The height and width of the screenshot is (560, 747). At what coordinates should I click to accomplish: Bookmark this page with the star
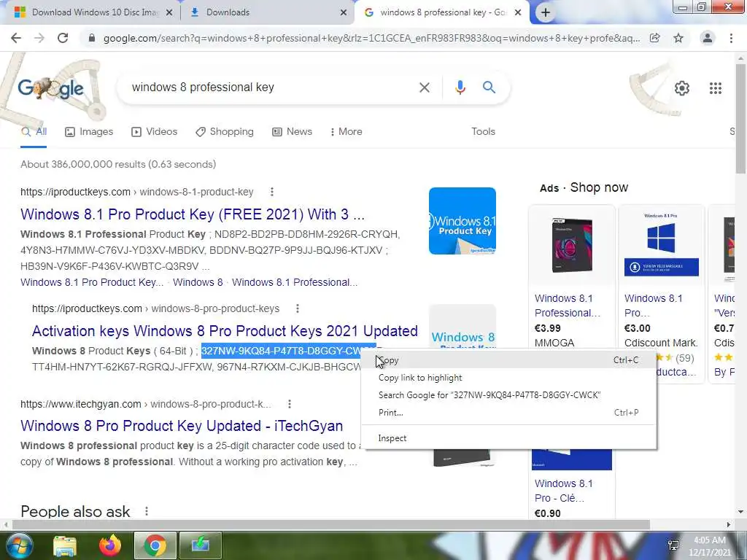pyautogui.click(x=678, y=38)
